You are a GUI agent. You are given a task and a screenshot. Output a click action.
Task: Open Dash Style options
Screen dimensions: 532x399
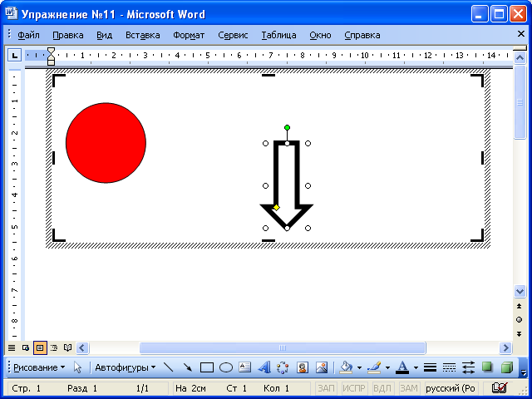pos(449,367)
